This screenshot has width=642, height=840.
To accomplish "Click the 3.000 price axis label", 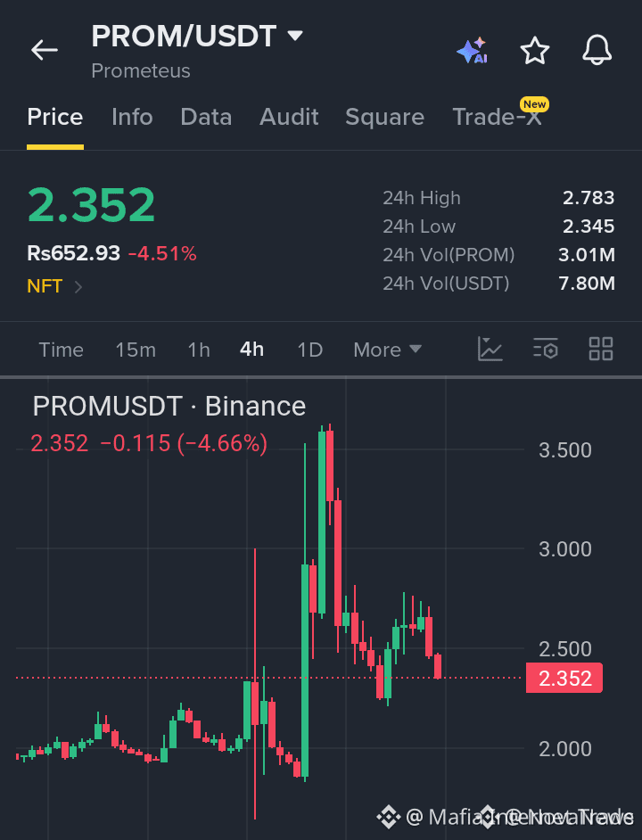I will coord(564,549).
